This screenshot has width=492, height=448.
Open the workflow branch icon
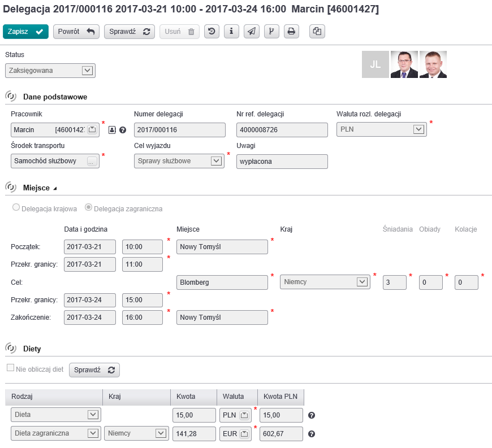click(x=271, y=32)
